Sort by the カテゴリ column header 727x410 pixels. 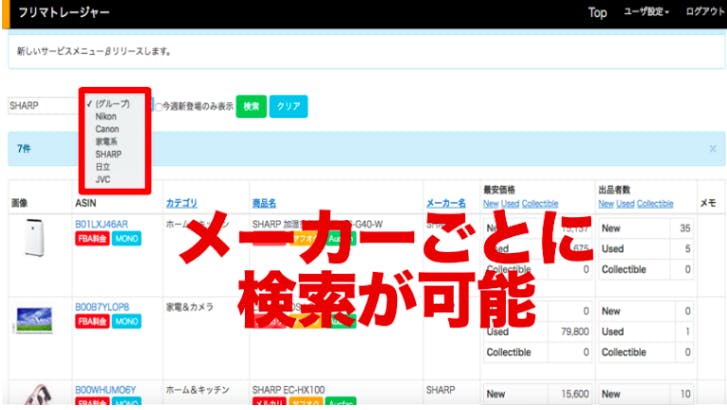pos(181,203)
